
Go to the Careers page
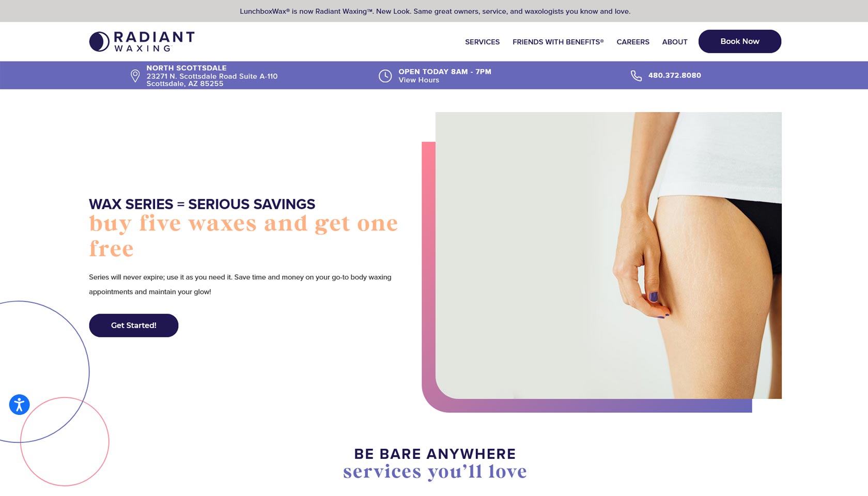633,42
